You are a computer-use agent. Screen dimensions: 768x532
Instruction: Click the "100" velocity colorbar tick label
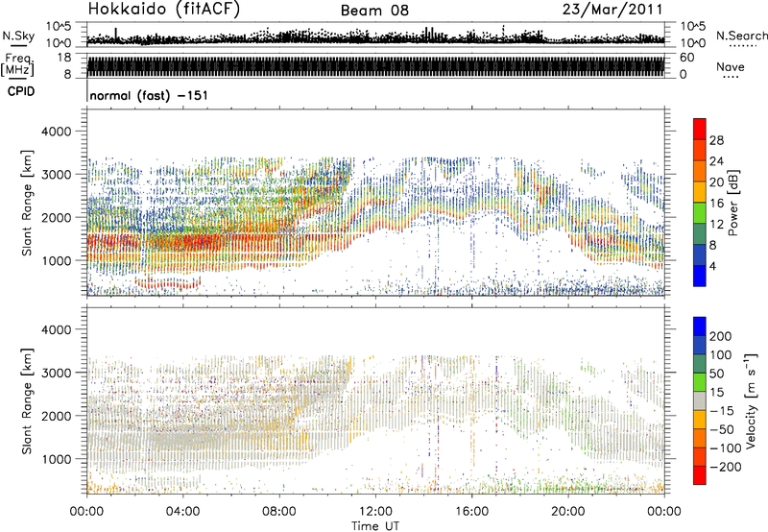tap(721, 354)
